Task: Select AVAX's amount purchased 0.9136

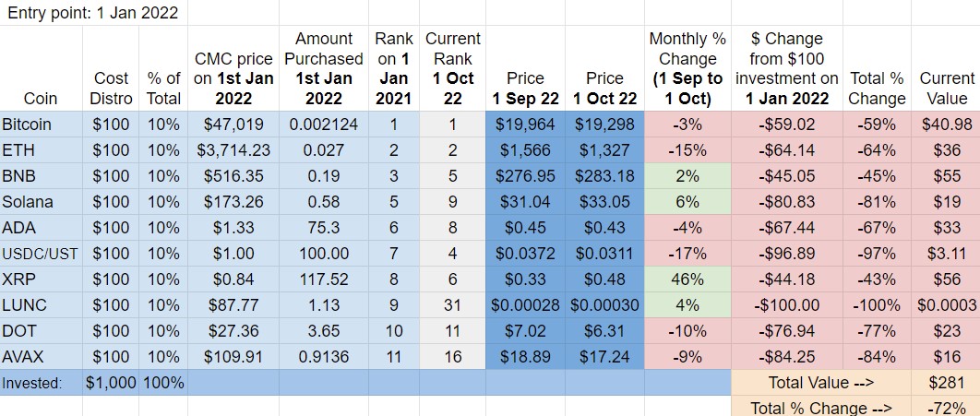Action: (x=324, y=357)
